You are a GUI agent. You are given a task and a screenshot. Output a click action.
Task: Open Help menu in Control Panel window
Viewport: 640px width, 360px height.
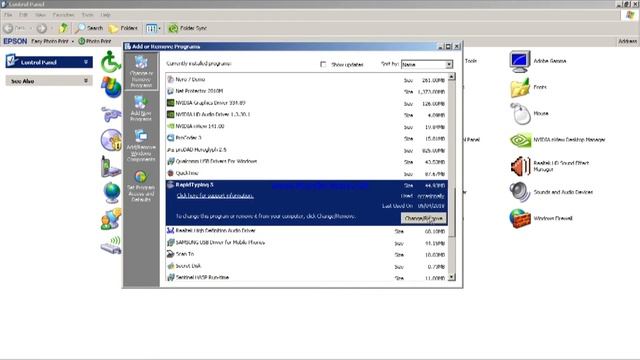click(105, 15)
